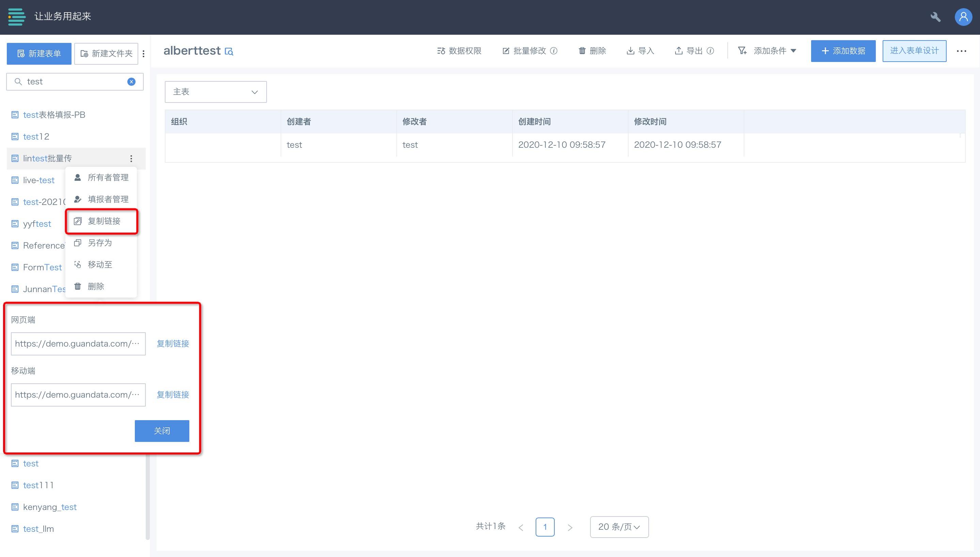Click form icon beside test表格填报-PB
The image size is (980, 557).
(15, 115)
